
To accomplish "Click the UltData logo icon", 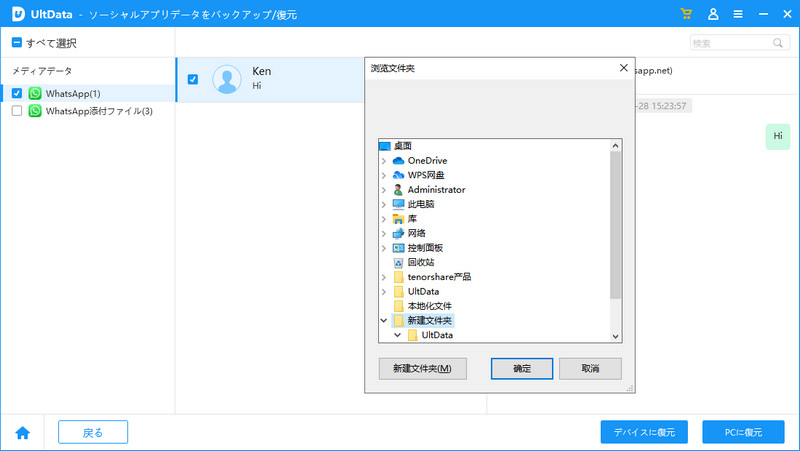I will click(x=18, y=14).
